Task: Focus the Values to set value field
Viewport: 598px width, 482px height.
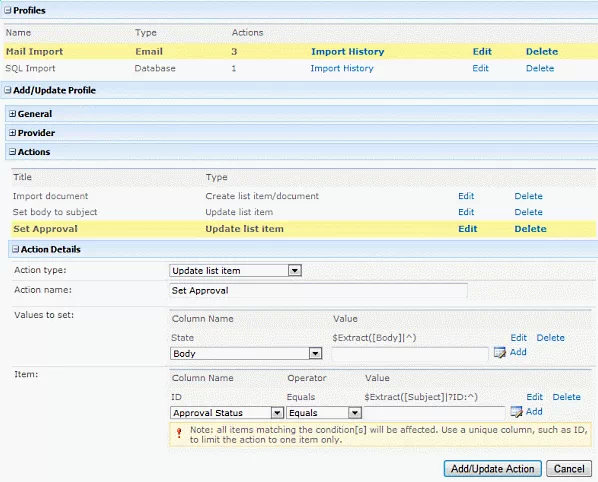Action: [410, 354]
